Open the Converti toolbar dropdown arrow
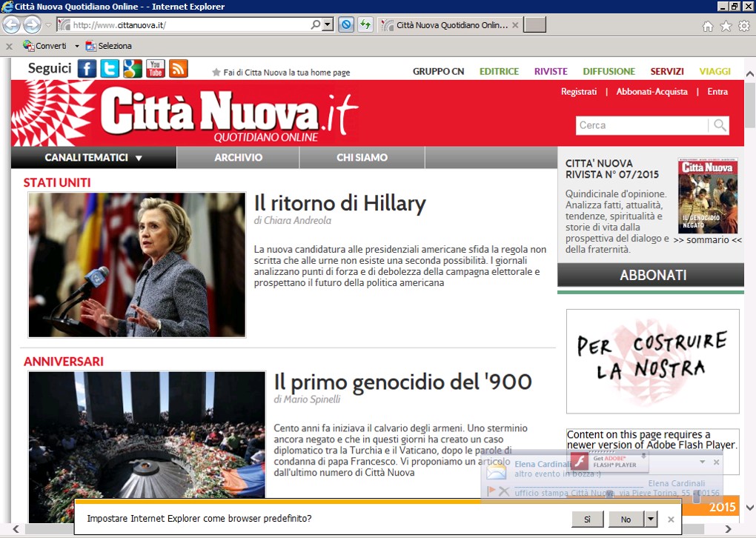Viewport: 756px width, 538px height. click(x=77, y=46)
